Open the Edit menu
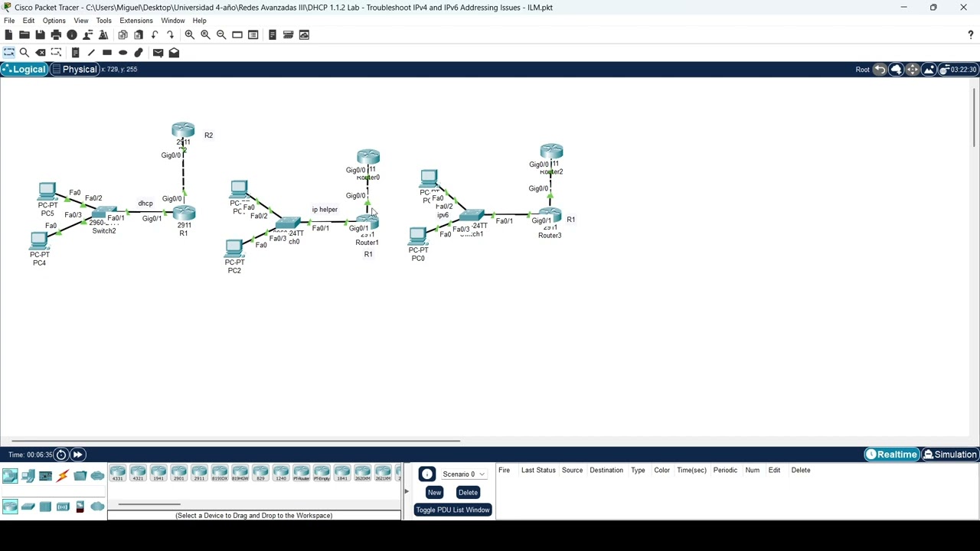The height and width of the screenshot is (551, 980). click(x=28, y=21)
